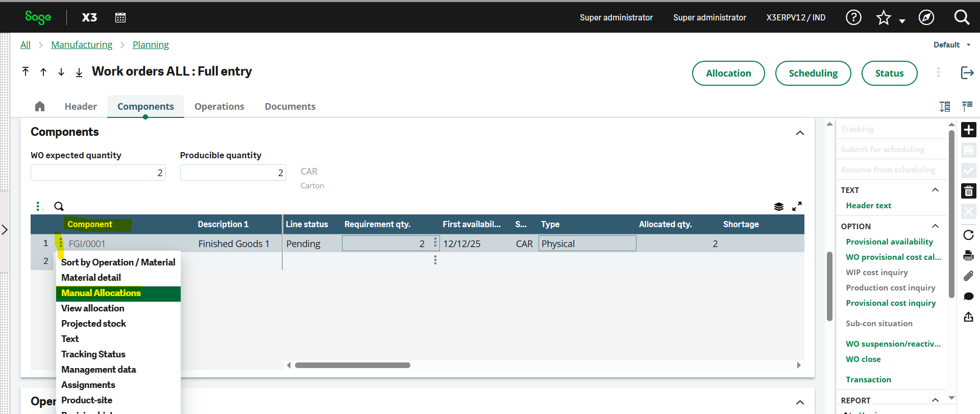Go to next record arrow
Viewport: 980px width, 414px height.
coord(61,72)
